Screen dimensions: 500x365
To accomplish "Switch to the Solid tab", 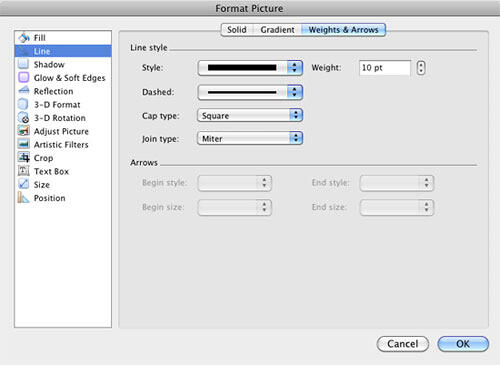I will pos(237,30).
